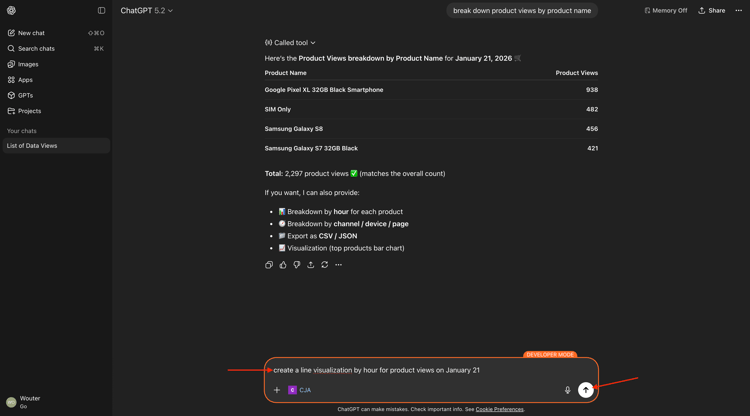Open the List of Data Views chat
The image size is (750, 416).
pyautogui.click(x=56, y=145)
